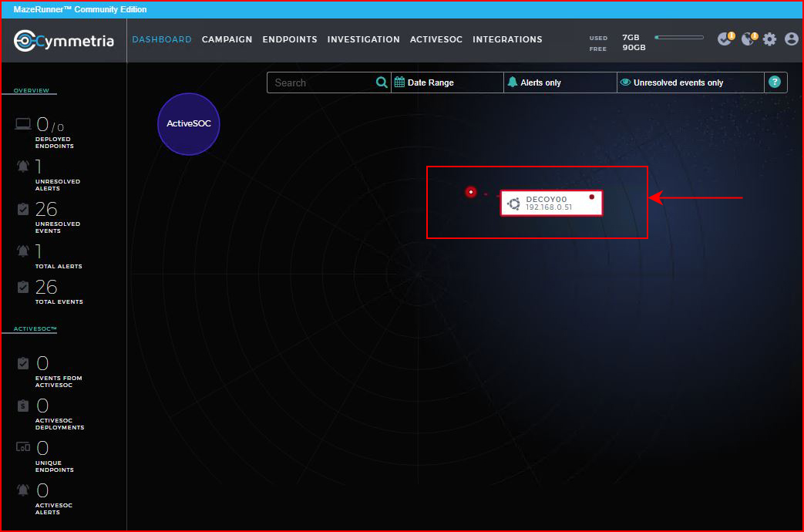Click the disk usage progress bar
The image size is (804, 532).
(679, 38)
